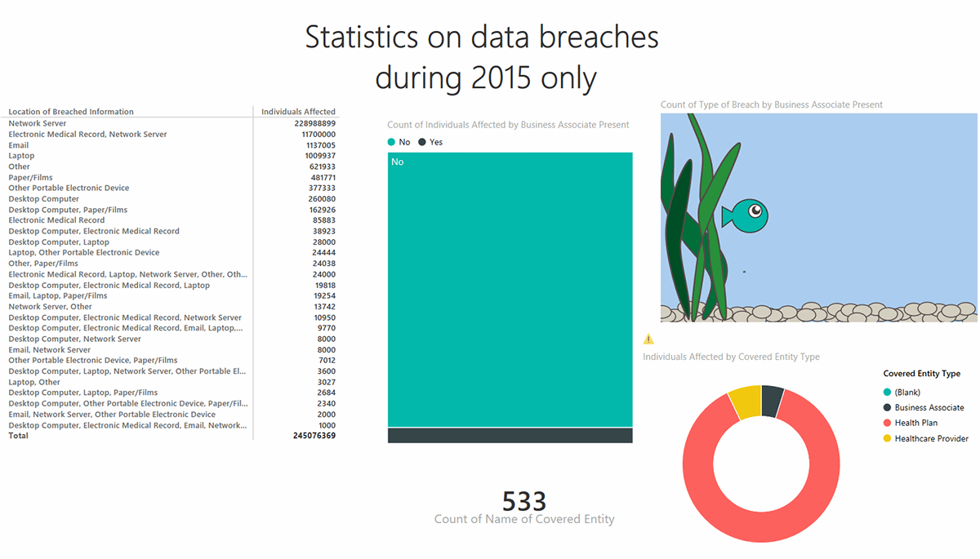Select the Network Server table row
The height and width of the screenshot is (559, 980).
tap(38, 123)
